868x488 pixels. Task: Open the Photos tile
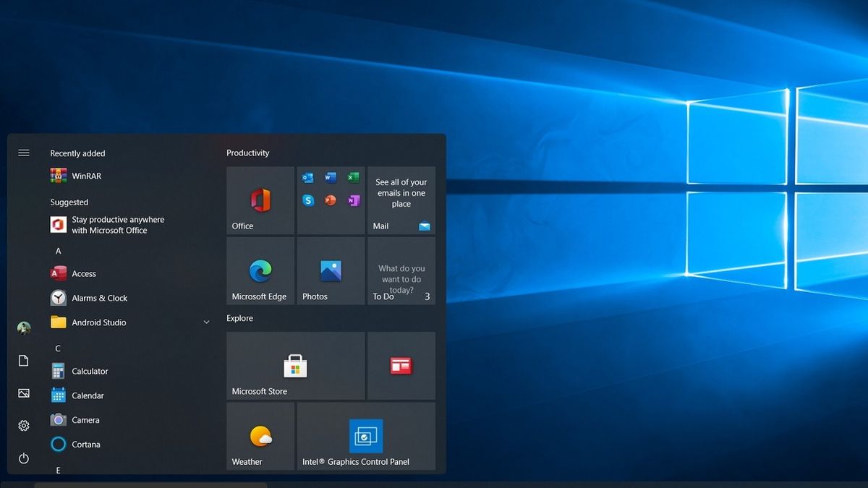click(331, 271)
